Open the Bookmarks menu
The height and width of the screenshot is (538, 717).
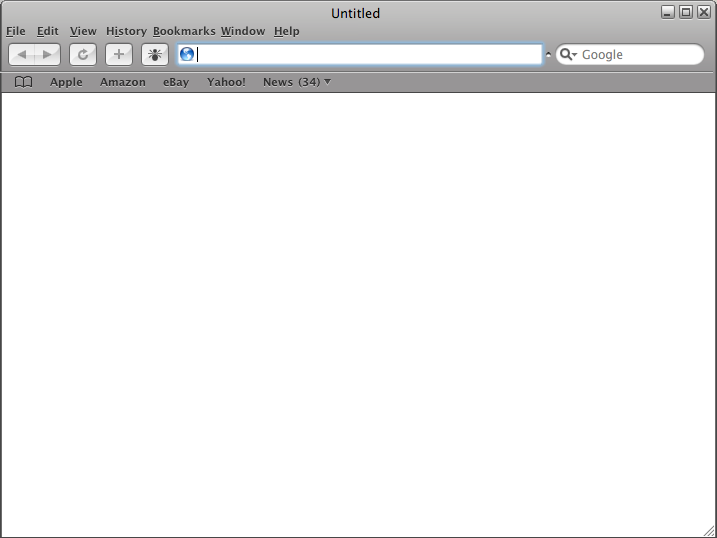coord(184,31)
